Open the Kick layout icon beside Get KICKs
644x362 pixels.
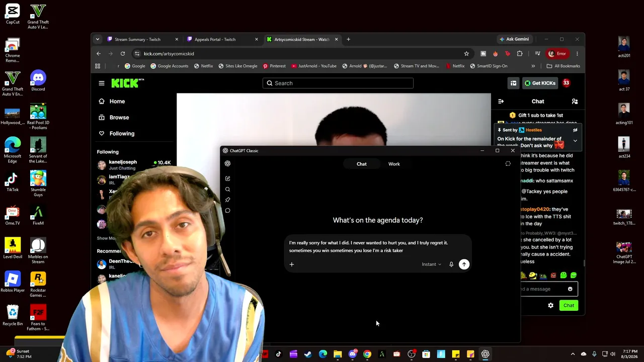point(513,83)
